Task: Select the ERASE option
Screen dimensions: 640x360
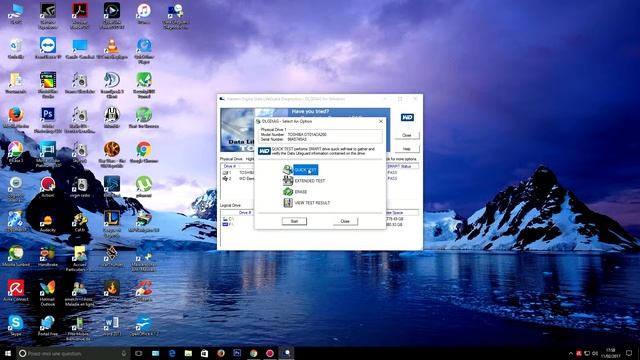Action: [295, 192]
